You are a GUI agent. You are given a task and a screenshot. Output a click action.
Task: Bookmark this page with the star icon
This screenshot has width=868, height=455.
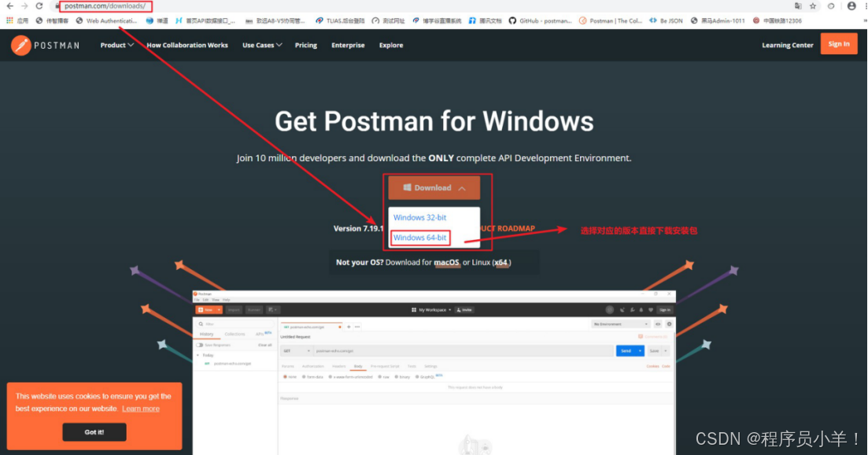point(813,6)
